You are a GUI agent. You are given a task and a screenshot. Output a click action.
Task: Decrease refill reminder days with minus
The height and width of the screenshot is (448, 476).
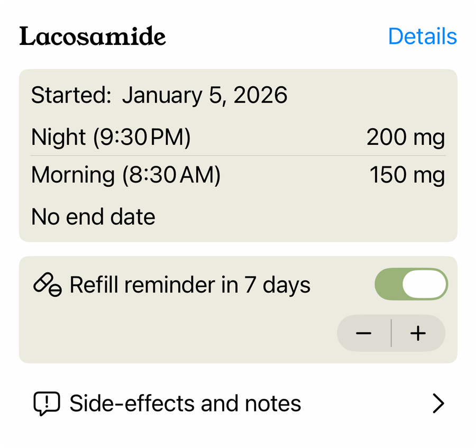pos(364,333)
